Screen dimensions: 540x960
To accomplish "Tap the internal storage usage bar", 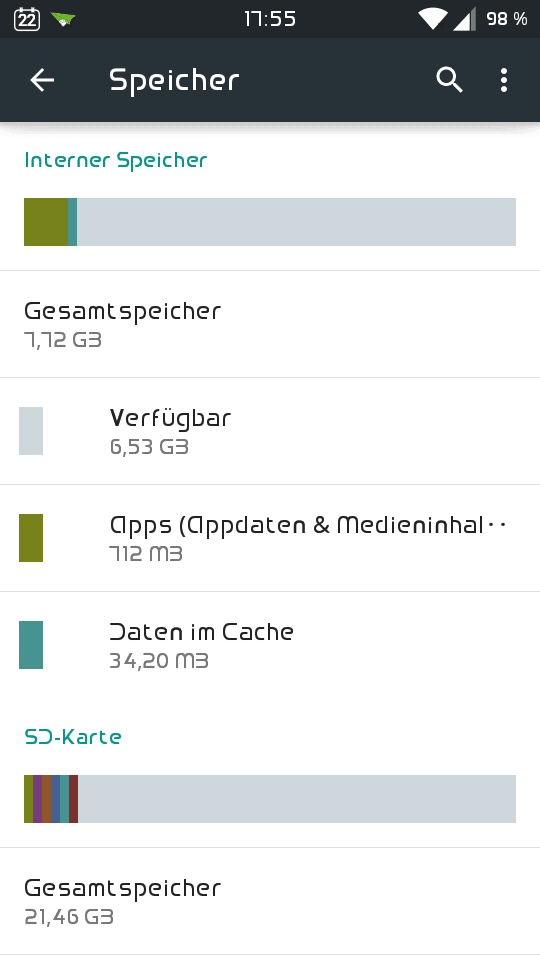I will 270,222.
